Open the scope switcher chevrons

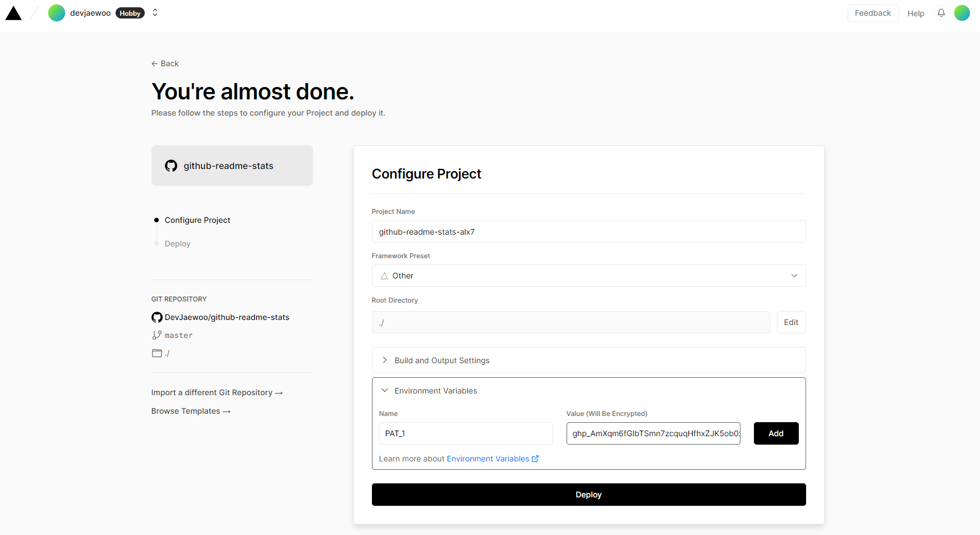click(x=155, y=13)
